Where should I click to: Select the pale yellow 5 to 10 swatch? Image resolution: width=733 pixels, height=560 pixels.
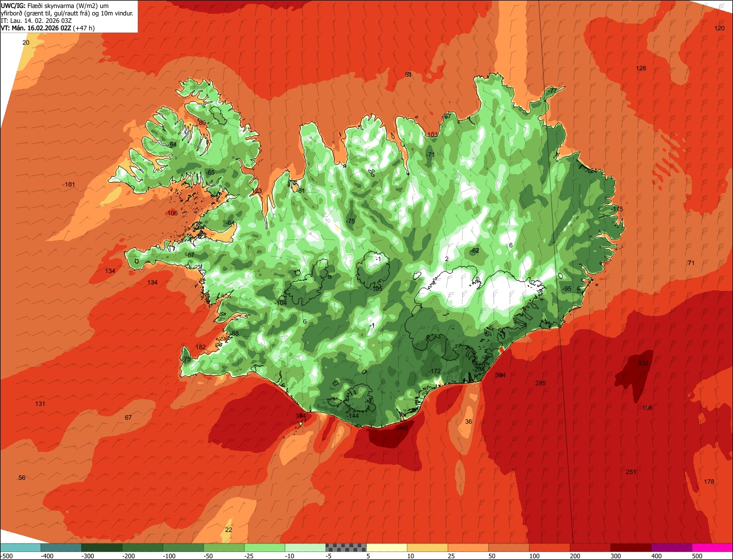click(x=387, y=547)
